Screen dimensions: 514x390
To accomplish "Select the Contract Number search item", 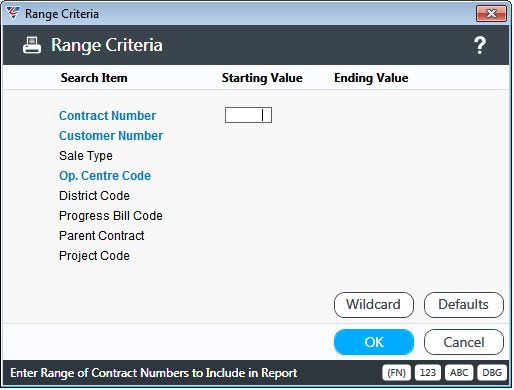I will pos(107,116).
